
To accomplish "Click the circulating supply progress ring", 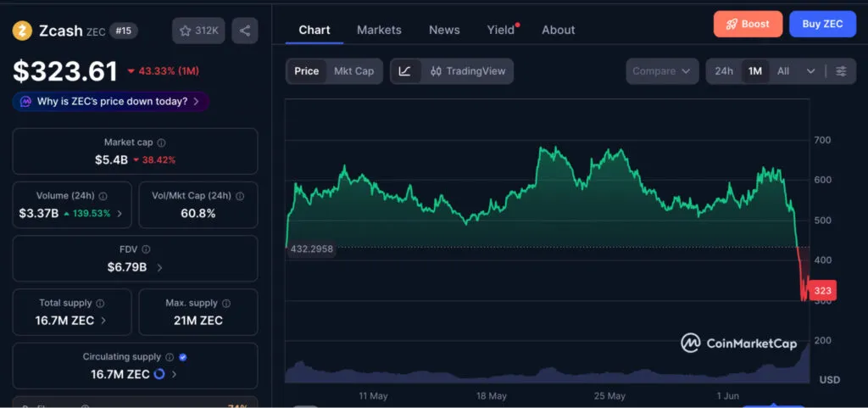I will pyautogui.click(x=159, y=374).
